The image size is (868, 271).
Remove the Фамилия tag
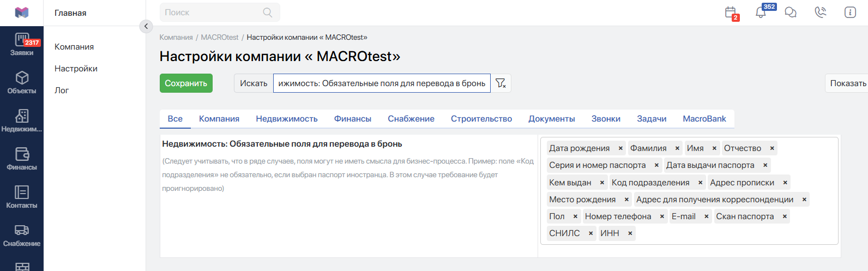click(677, 148)
